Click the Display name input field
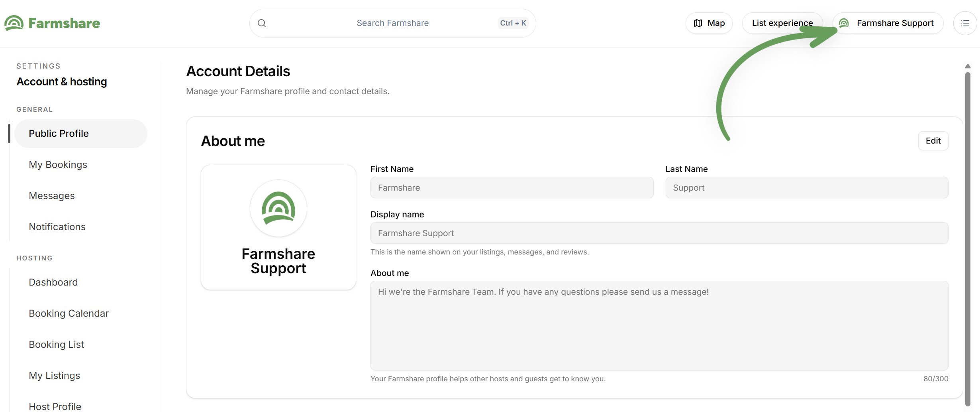 (x=659, y=233)
